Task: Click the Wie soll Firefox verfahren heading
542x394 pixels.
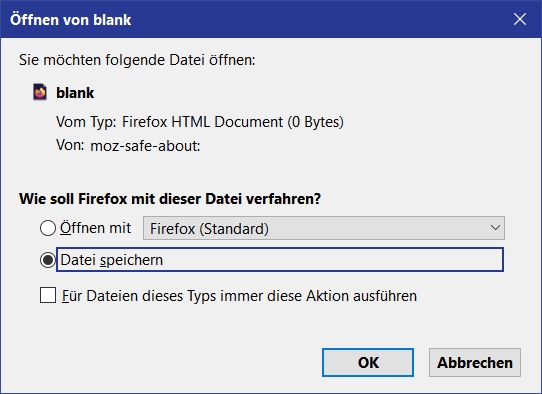Action: pos(170,199)
